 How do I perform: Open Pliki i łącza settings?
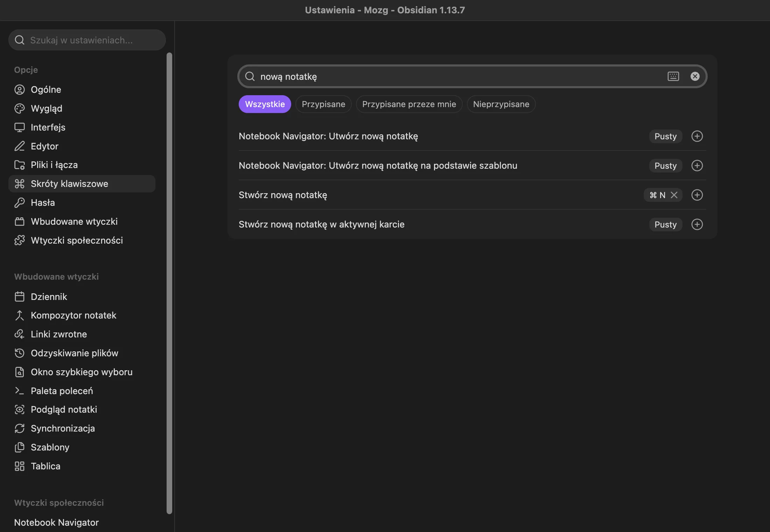coord(82,165)
